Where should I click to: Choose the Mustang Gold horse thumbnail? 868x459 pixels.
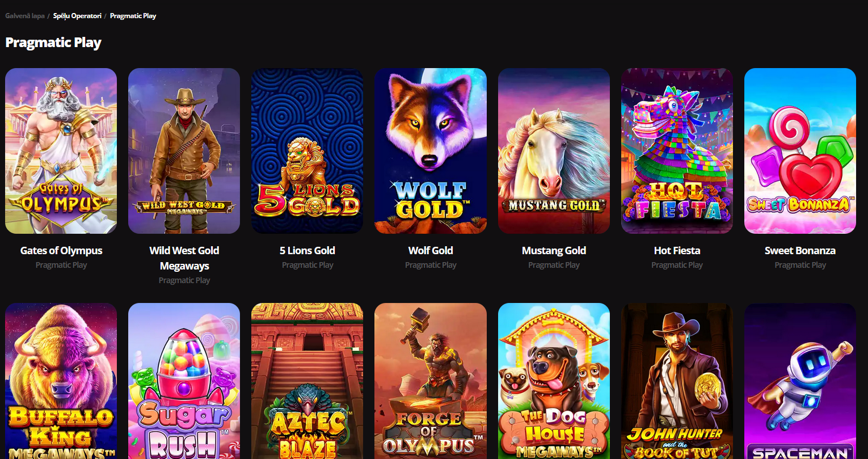pos(554,151)
